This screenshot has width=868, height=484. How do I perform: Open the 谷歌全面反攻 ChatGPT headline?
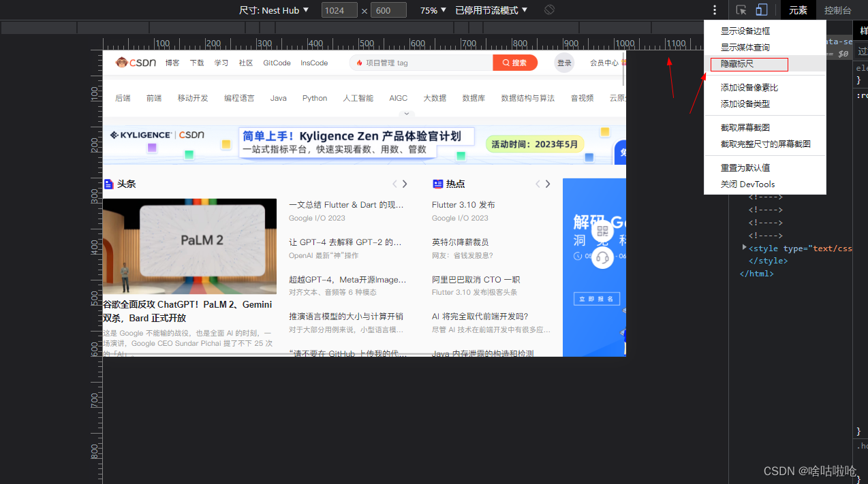[x=187, y=311]
